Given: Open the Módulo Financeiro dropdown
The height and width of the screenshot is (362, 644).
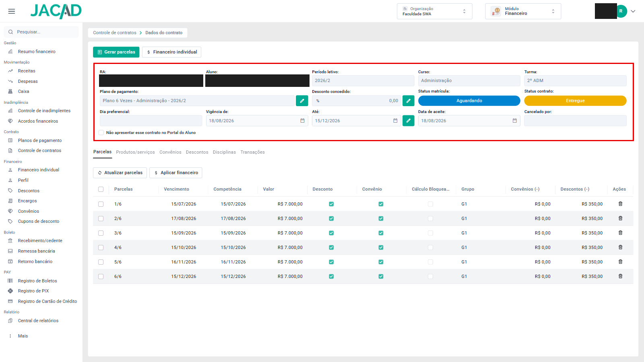Looking at the screenshot, I should (523, 11).
